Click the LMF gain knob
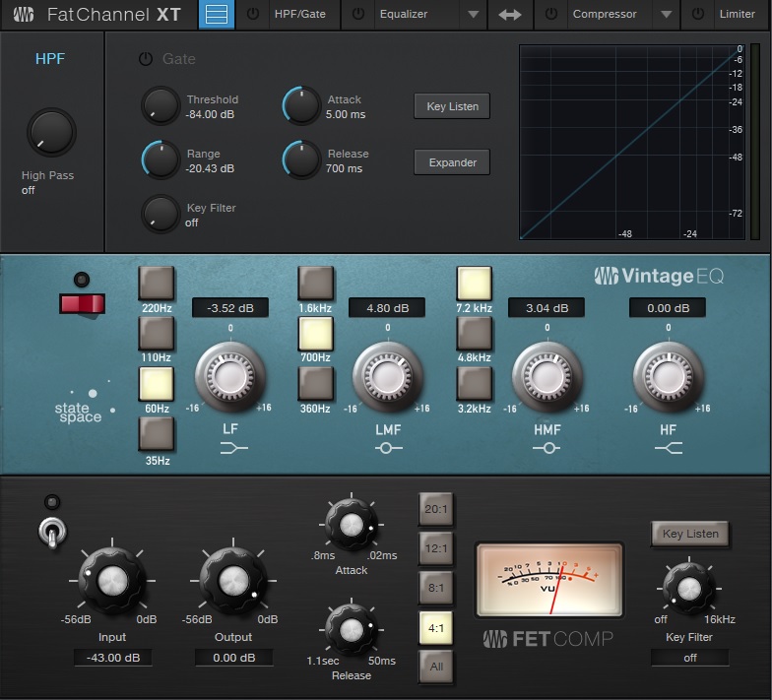 [388, 376]
